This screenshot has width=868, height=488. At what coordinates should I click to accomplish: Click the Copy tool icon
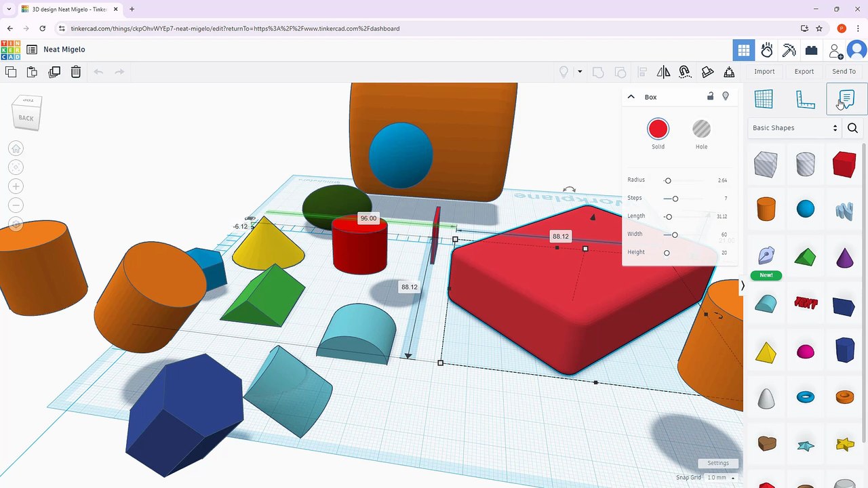tap(11, 72)
